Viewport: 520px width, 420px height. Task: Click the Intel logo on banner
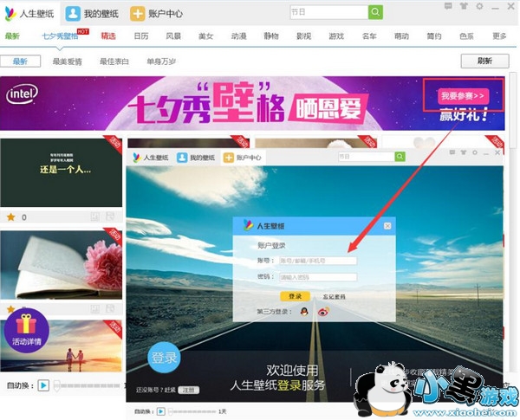coord(22,94)
